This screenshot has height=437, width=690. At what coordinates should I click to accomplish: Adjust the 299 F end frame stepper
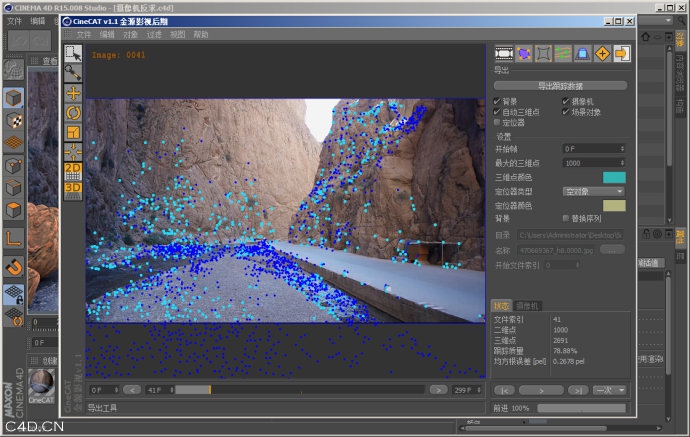pyautogui.click(x=479, y=390)
